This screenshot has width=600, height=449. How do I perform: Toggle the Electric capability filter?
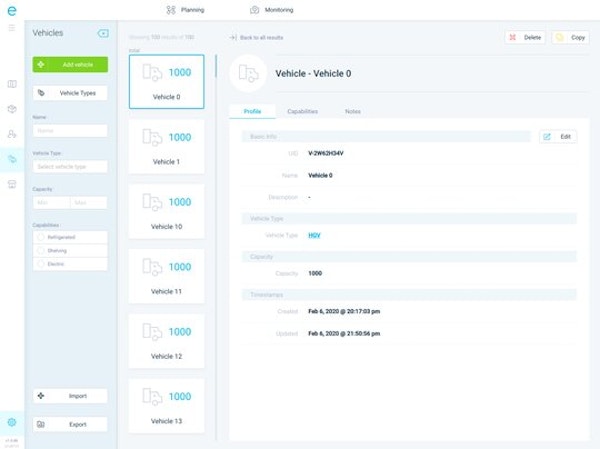pyautogui.click(x=41, y=264)
